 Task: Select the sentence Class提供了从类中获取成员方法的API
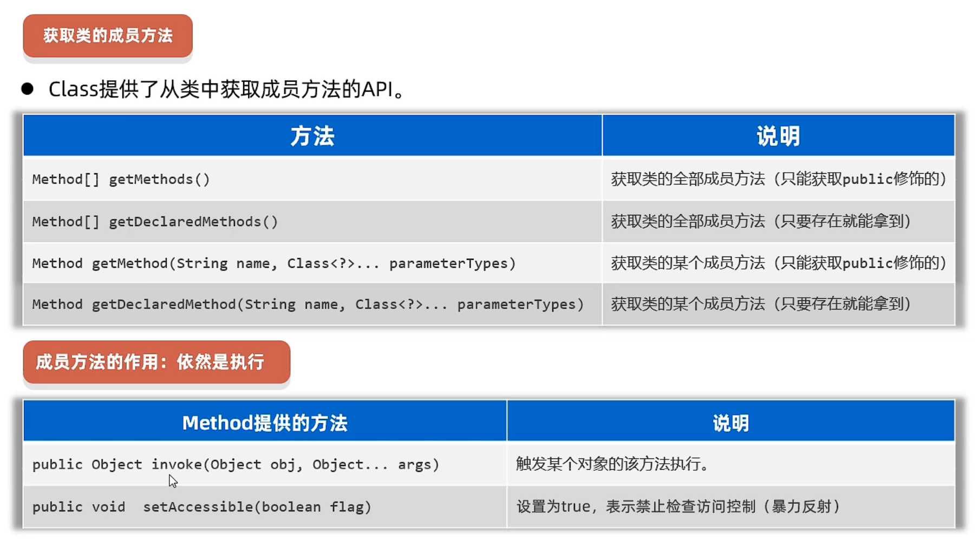pos(226,89)
